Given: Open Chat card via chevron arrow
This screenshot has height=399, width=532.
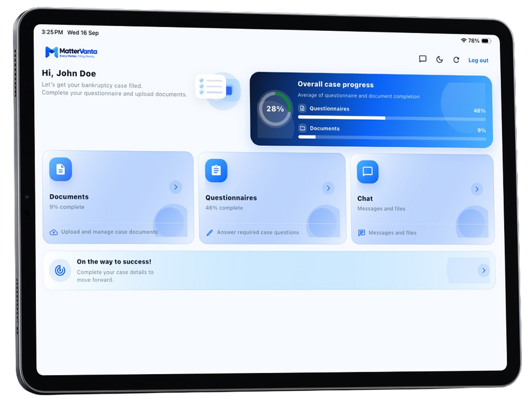Looking at the screenshot, I should click(x=477, y=189).
